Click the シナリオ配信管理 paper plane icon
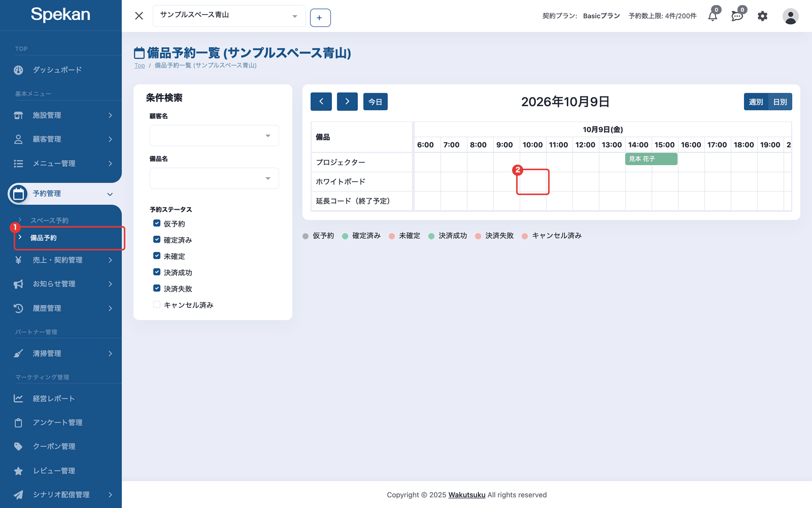Image resolution: width=812 pixels, height=508 pixels. pos(18,495)
